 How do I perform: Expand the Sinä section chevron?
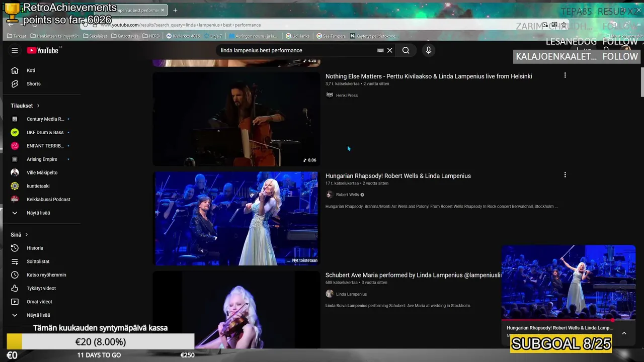[27, 235]
